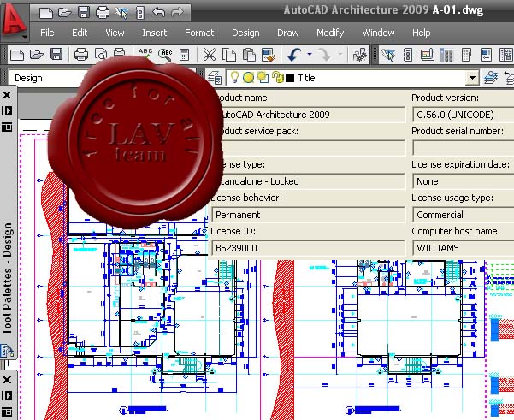Open properties menu icon of lower palette
This screenshot has width=514, height=420.
tap(7, 411)
